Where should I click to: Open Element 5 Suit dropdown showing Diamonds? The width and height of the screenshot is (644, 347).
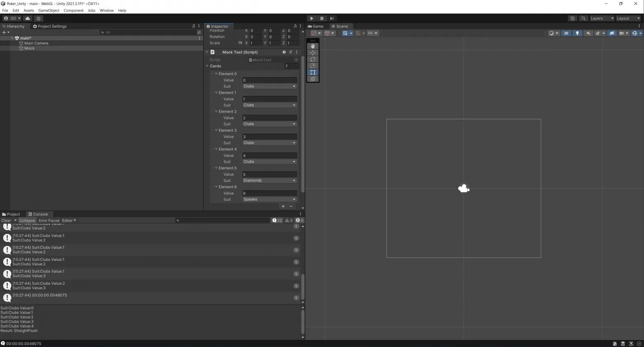tap(269, 181)
